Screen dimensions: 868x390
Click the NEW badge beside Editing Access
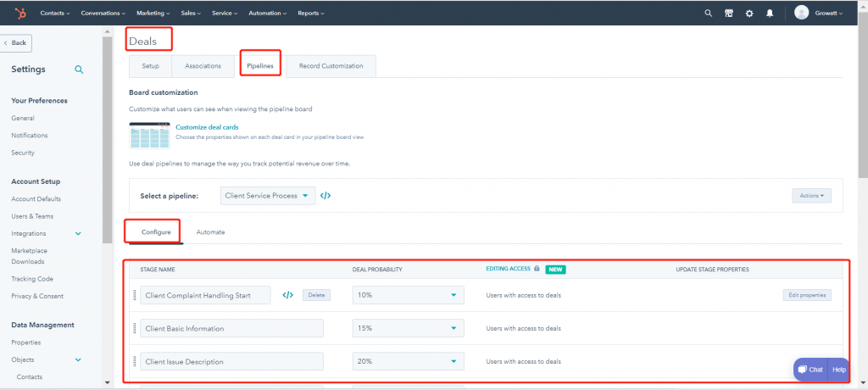[x=555, y=270]
